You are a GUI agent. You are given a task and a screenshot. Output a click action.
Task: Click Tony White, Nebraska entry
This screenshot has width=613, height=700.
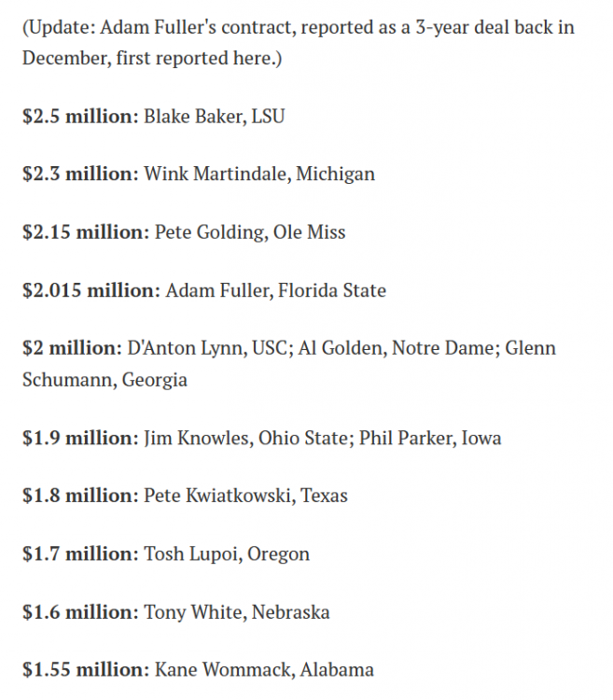pos(236,612)
